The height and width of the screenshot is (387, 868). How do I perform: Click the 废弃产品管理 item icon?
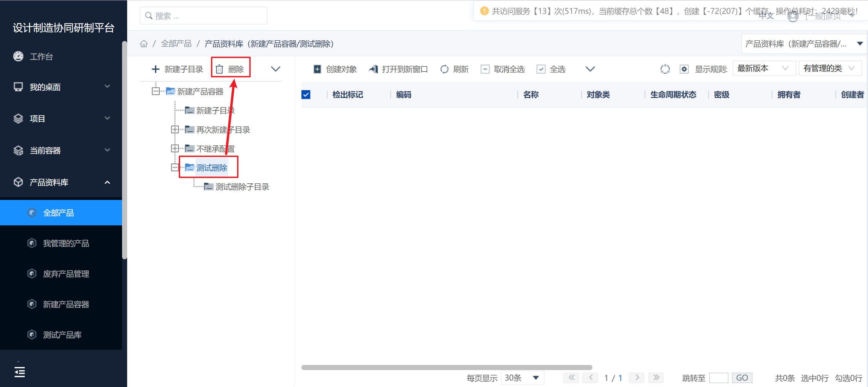[32, 273]
